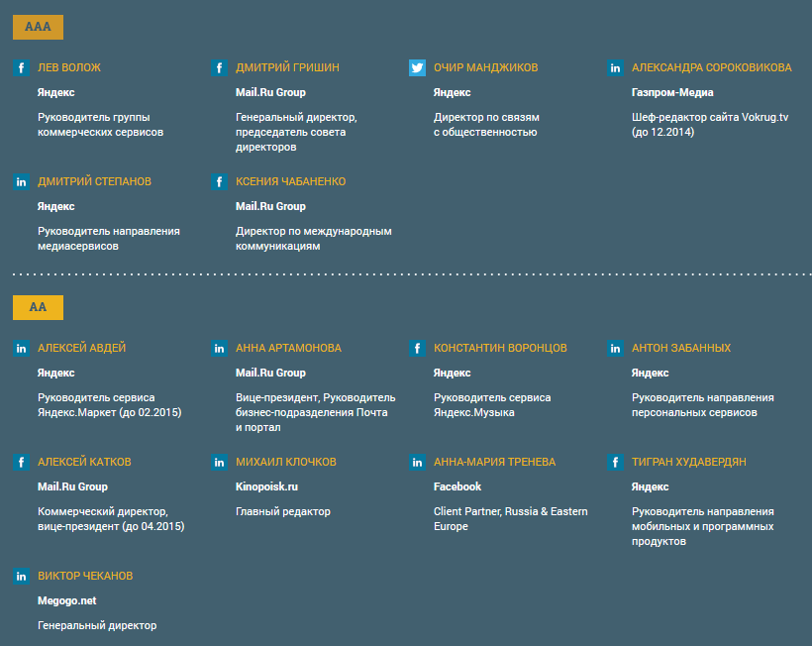Open Facebook icon beside Алексей Катков

click(x=21, y=462)
